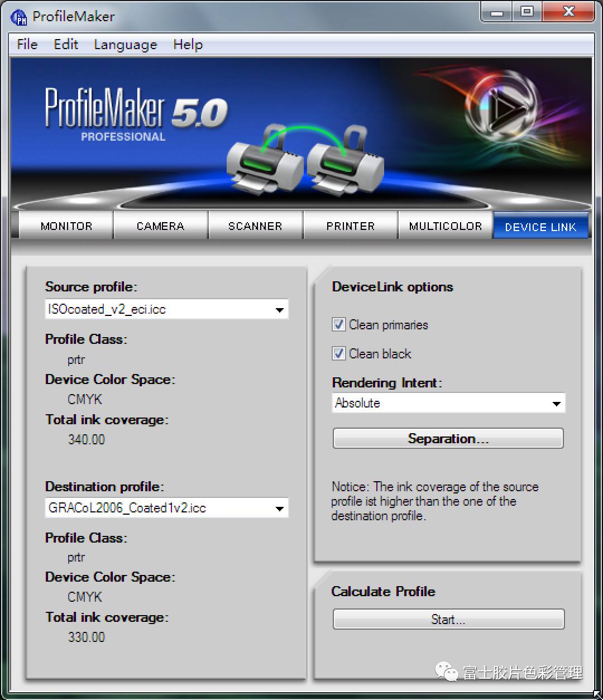The width and height of the screenshot is (603, 700).
Task: Switch to the CAMERA tab
Action: point(161,226)
